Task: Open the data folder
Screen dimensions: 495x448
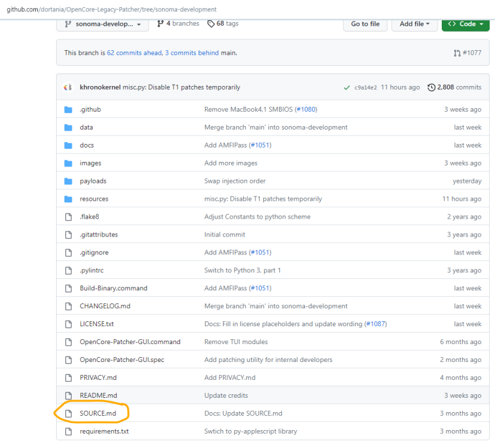Action: [x=86, y=127]
